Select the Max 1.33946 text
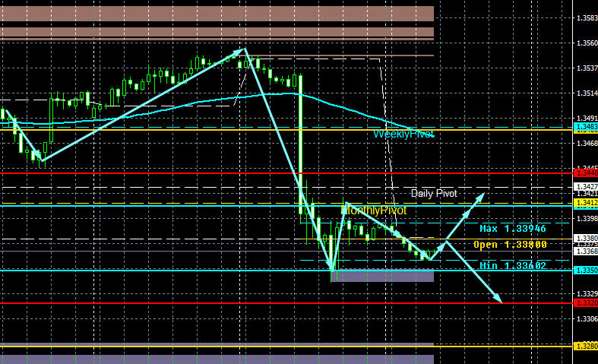Viewport: 598px width, 364px height. pos(513,229)
